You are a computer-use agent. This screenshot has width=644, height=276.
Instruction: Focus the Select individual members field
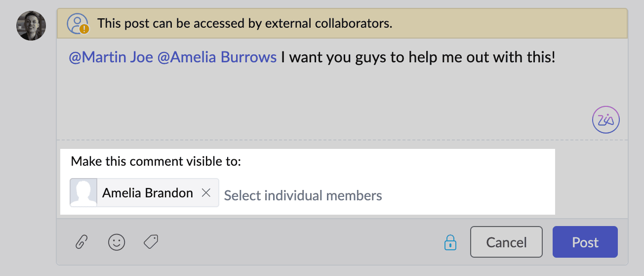[x=303, y=195]
